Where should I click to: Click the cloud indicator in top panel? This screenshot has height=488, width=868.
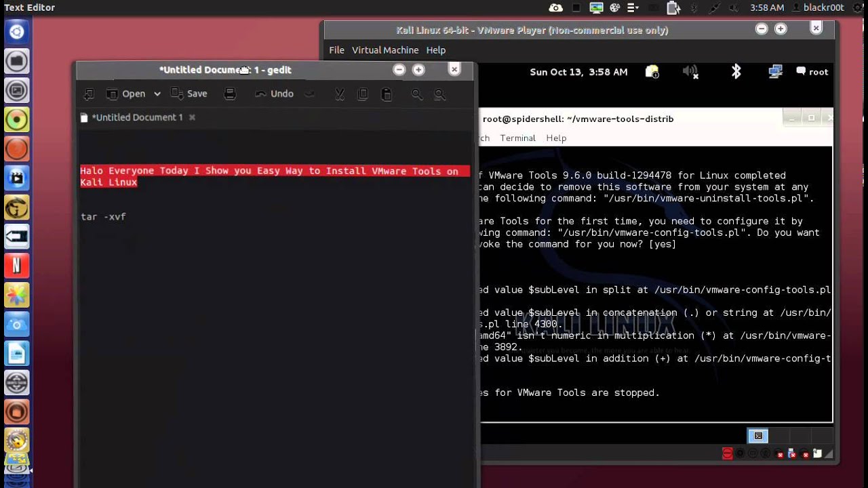tap(555, 7)
